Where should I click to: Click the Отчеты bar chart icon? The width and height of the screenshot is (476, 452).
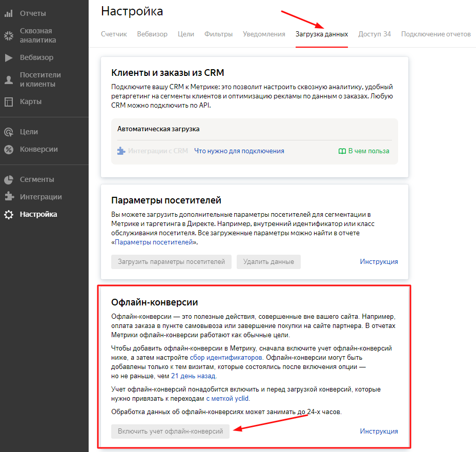pos(9,13)
